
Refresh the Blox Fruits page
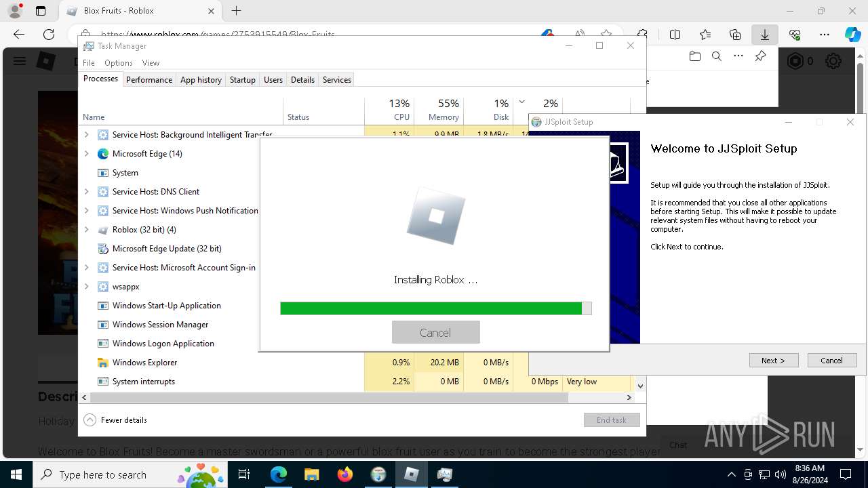tap(49, 35)
